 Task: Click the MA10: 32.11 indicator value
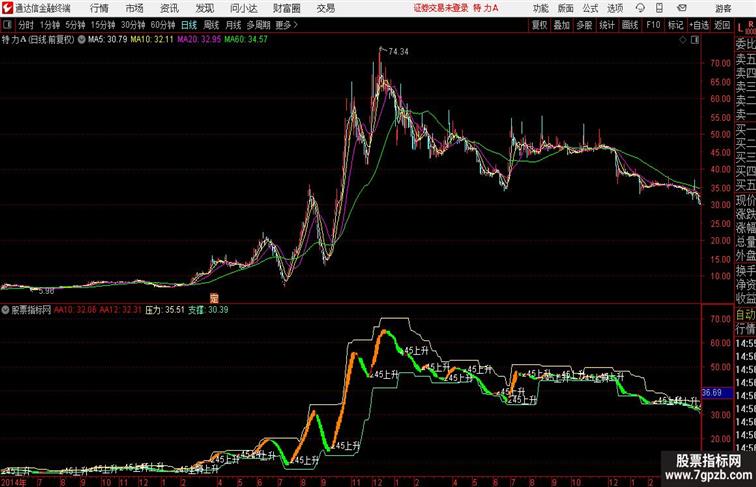[x=152, y=40]
